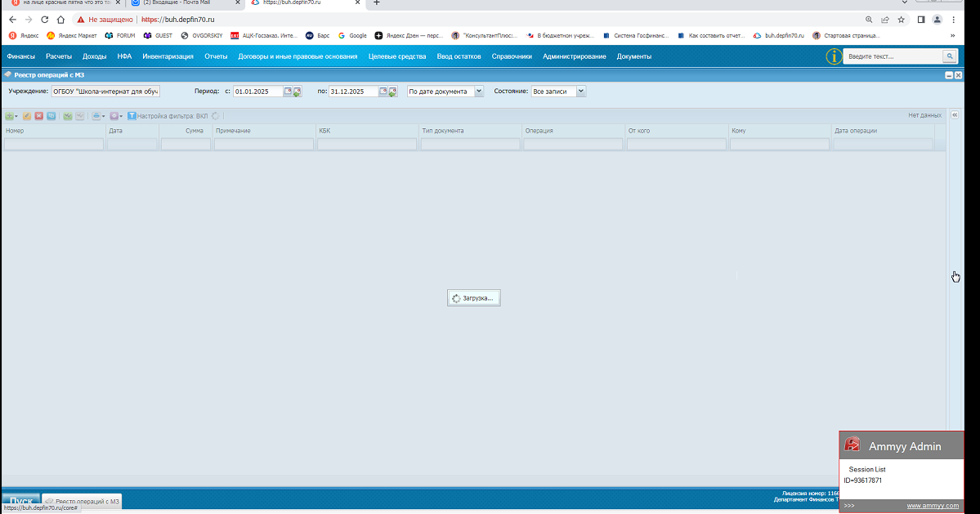Viewport: 980px width, 514px height.
Task: Open the 'Документы' menu
Action: [633, 56]
